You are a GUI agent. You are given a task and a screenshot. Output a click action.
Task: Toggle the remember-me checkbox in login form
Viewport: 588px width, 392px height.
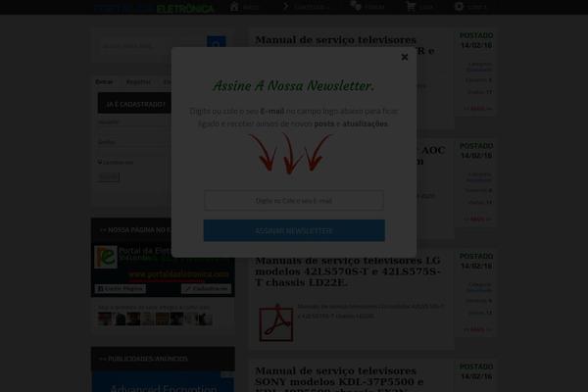pyautogui.click(x=100, y=162)
